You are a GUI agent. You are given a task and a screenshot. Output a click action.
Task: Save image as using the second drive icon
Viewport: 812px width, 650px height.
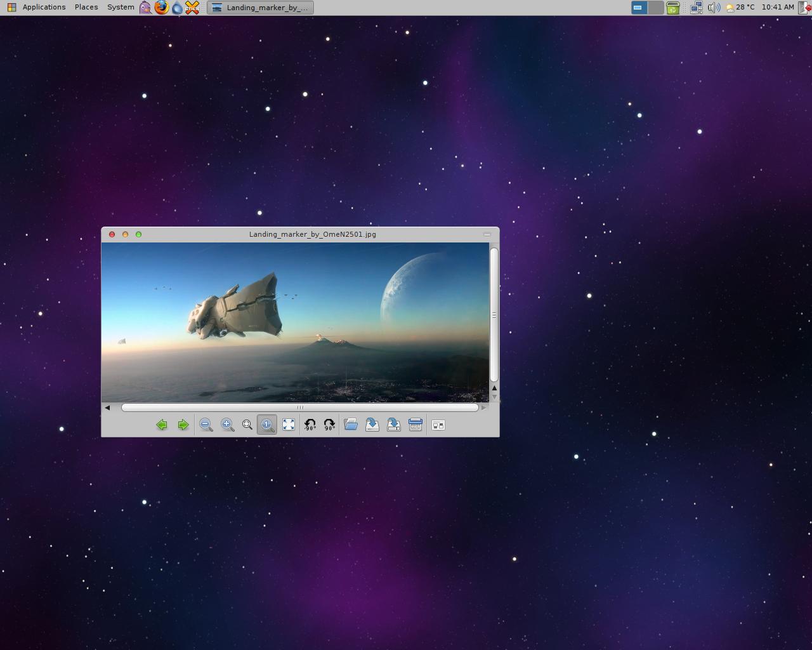tap(394, 425)
